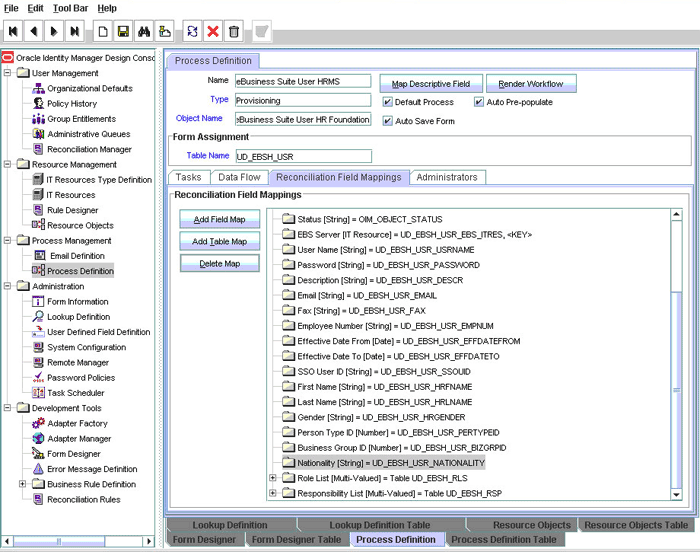
Task: Open Resource Objects icon
Action: tap(38, 225)
